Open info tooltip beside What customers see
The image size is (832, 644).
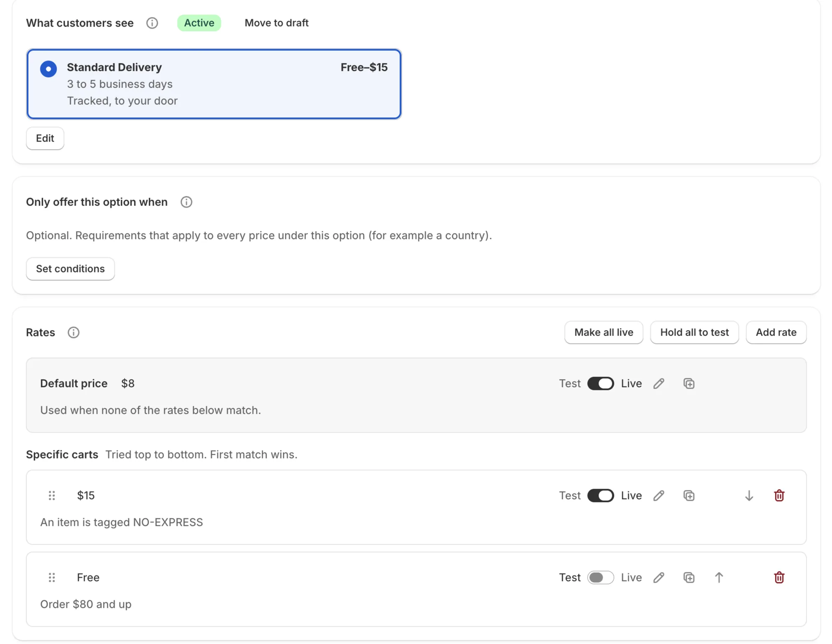[x=152, y=23]
